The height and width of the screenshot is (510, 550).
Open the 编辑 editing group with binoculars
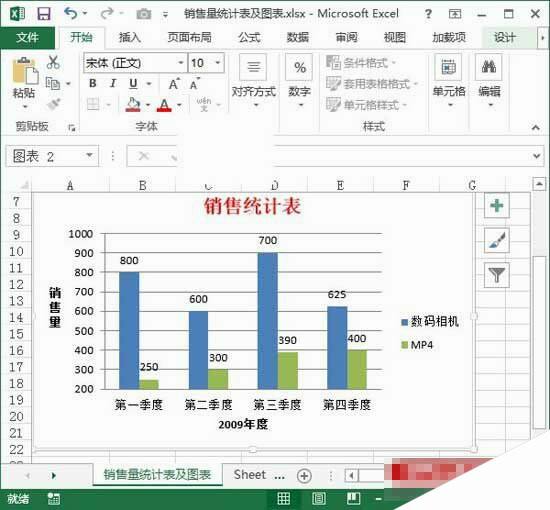(489, 81)
